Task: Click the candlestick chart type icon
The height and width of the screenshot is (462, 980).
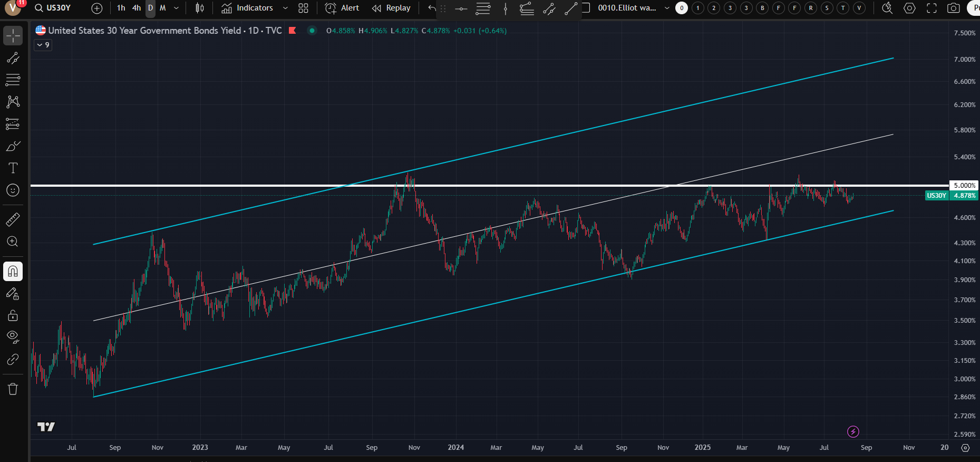Action: pos(200,8)
